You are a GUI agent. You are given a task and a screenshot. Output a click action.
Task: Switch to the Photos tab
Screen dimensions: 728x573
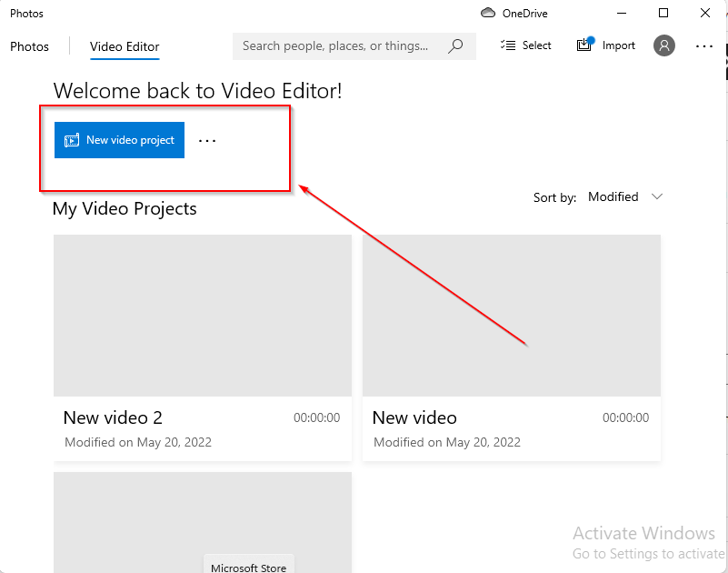(29, 46)
